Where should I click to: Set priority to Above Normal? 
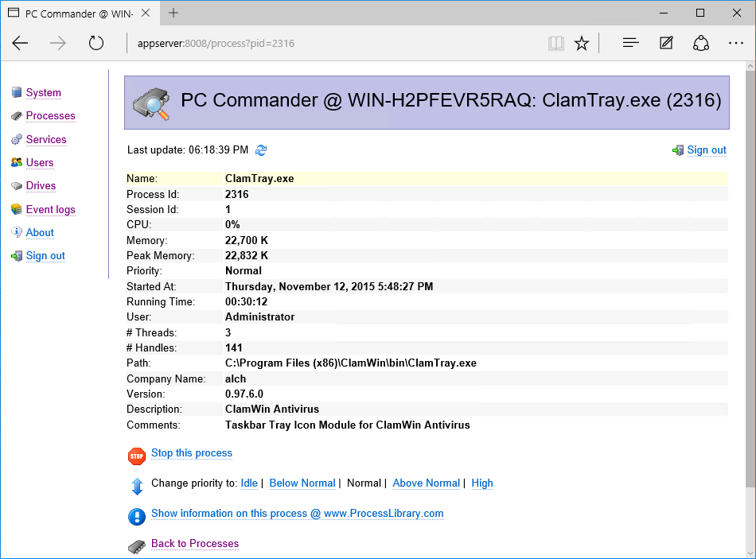click(427, 483)
